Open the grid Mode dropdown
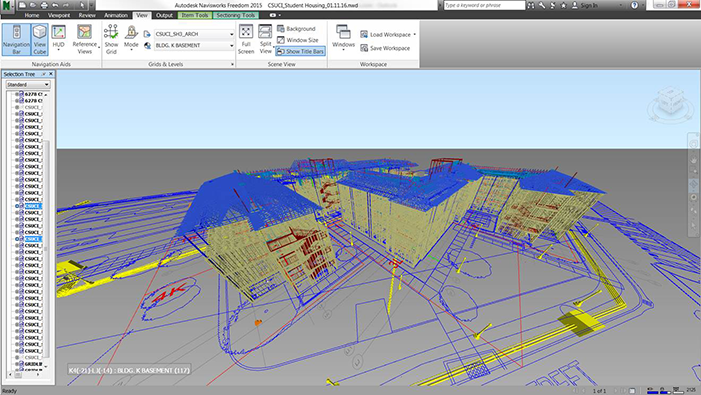The height and width of the screenshot is (395, 701). tap(131, 38)
